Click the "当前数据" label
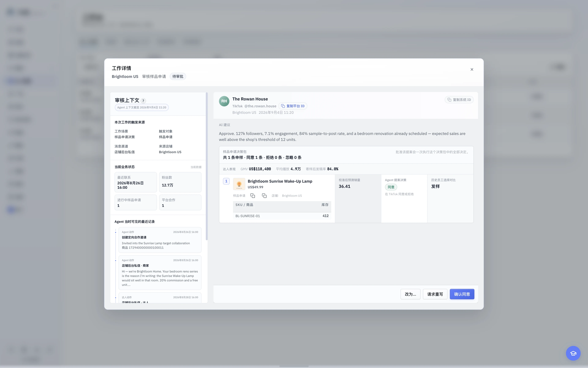The width and height of the screenshot is (588, 368). click(x=196, y=167)
